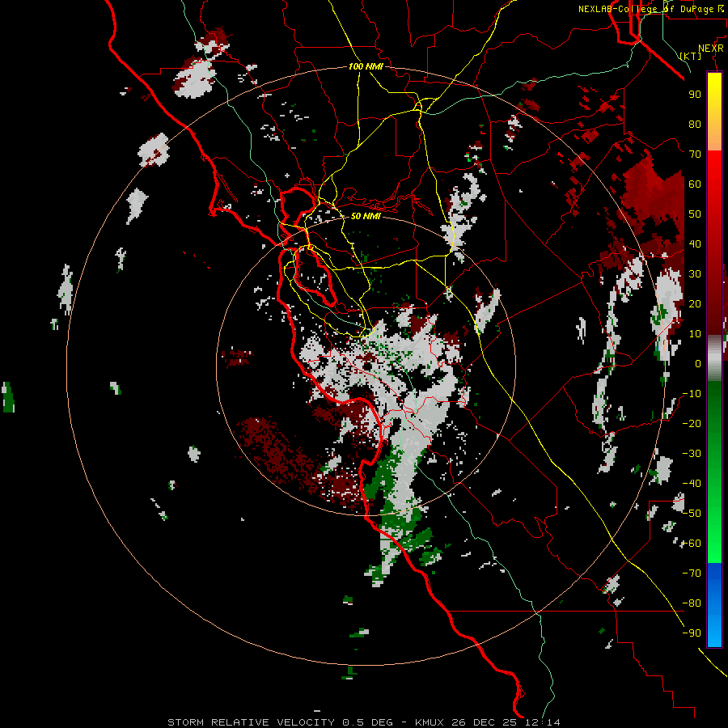Viewport: 728px width, 728px height.
Task: Pick the gray zero band of the velocity scale
Action: coord(714,358)
